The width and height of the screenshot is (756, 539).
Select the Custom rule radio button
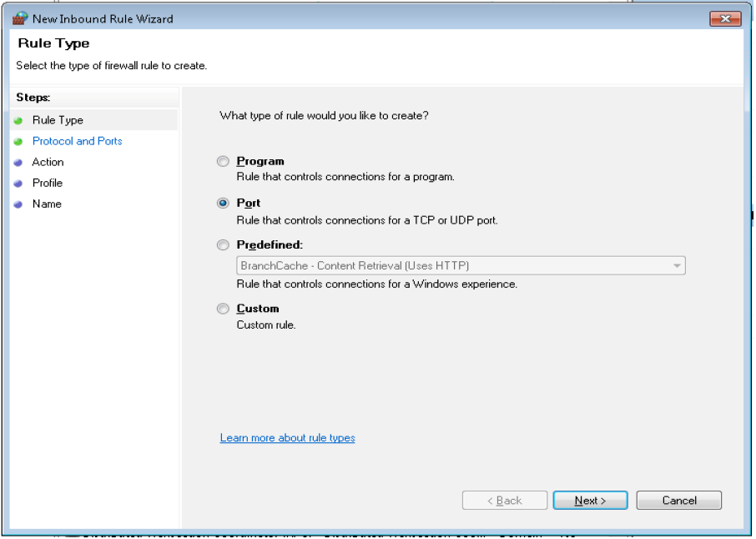tap(223, 309)
